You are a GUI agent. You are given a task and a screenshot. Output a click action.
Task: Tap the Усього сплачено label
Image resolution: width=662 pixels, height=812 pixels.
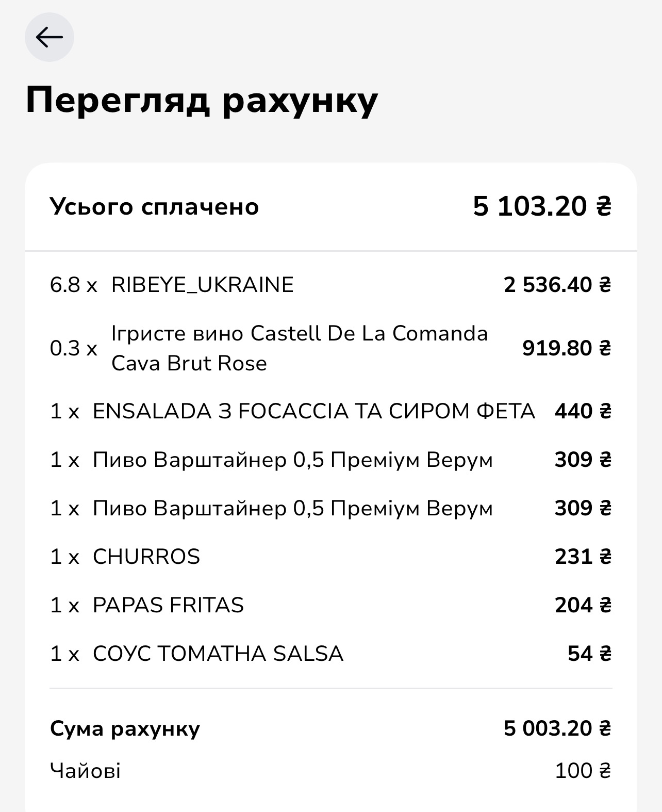154,206
